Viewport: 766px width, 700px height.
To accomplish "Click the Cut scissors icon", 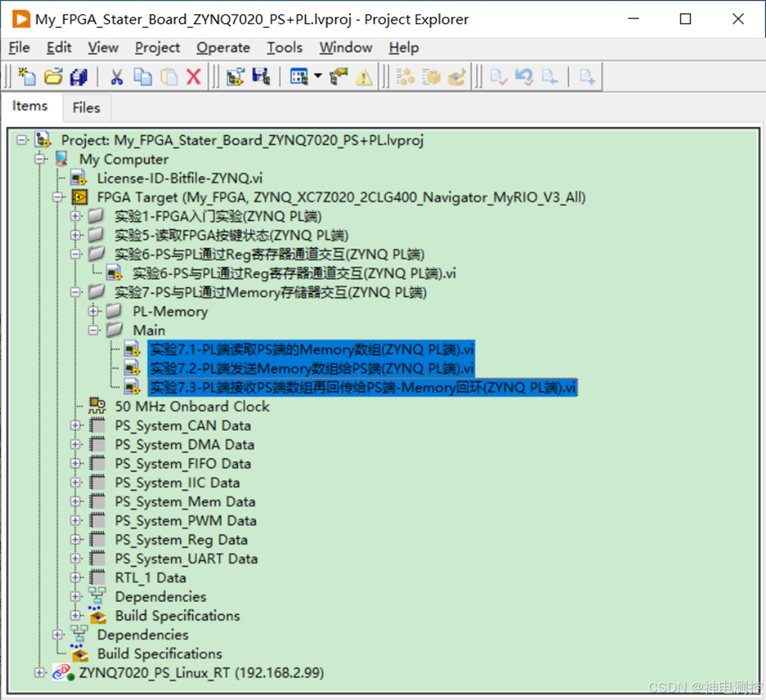I will pyautogui.click(x=116, y=77).
